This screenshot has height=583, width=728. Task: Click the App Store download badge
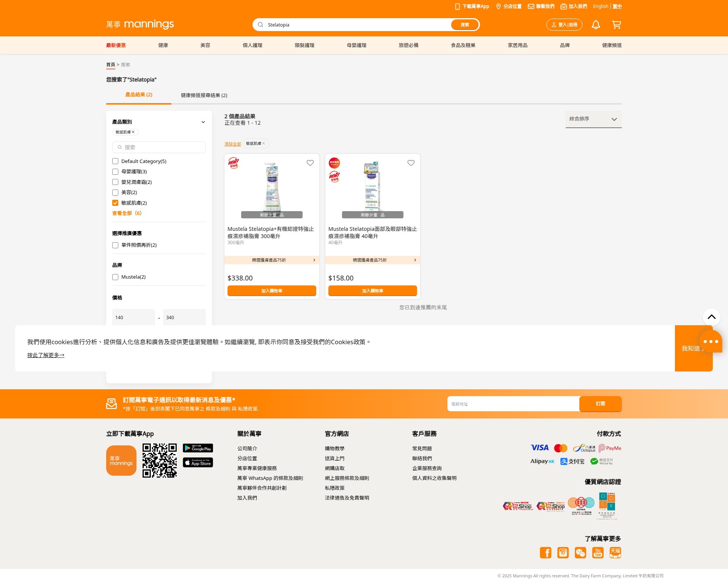[198, 462]
